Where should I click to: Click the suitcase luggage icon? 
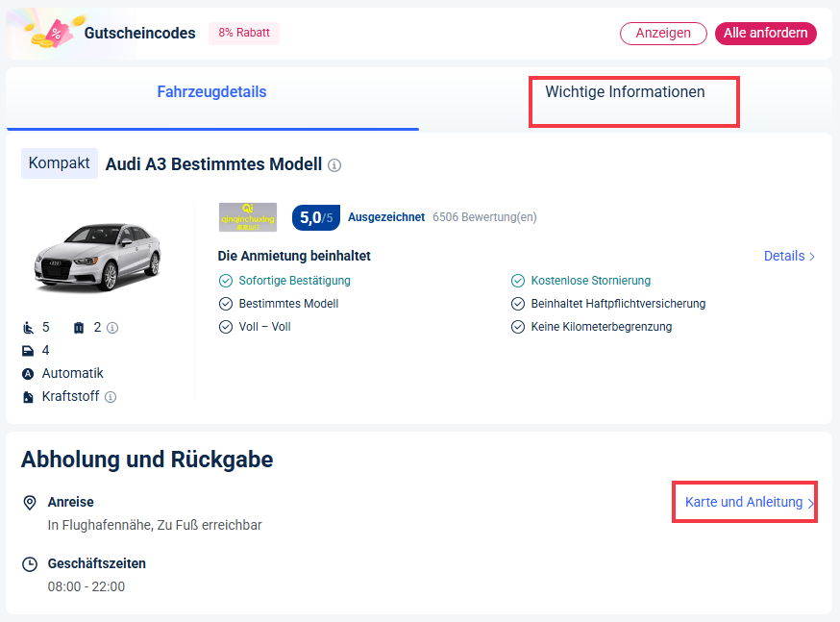click(79, 327)
